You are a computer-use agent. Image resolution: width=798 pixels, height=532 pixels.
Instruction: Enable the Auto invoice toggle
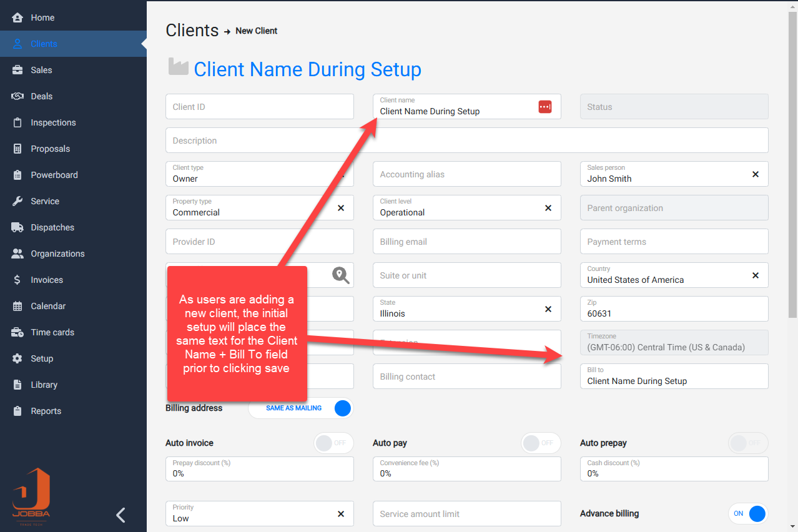point(333,443)
